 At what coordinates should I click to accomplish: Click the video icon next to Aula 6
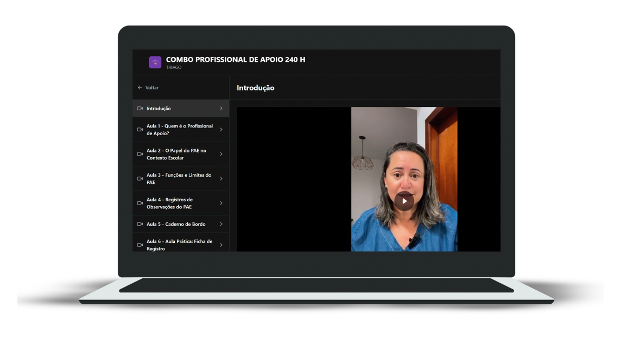pyautogui.click(x=140, y=245)
